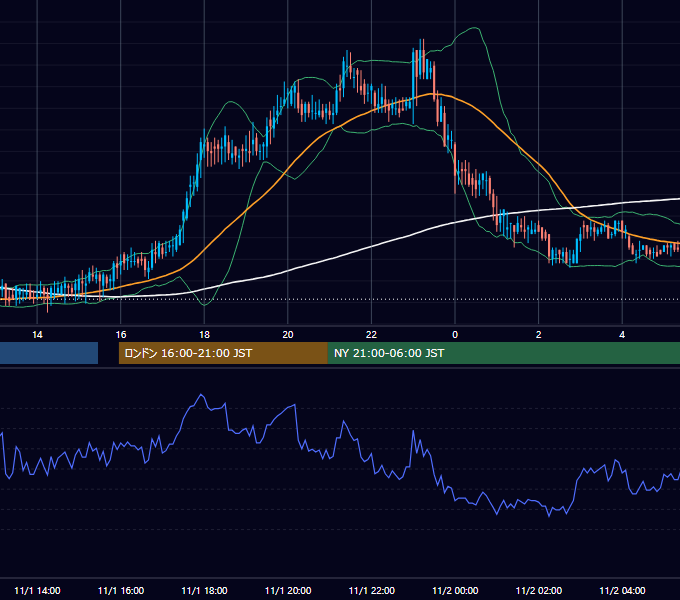
Task: Click the 11/2 00:00 date label
Action: pos(455,590)
